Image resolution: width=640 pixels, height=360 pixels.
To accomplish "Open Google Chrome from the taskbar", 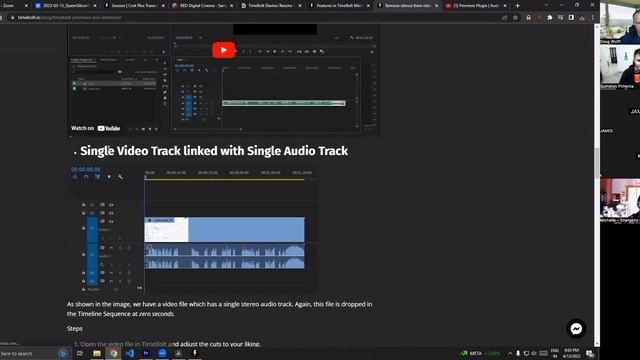I will [x=113, y=353].
